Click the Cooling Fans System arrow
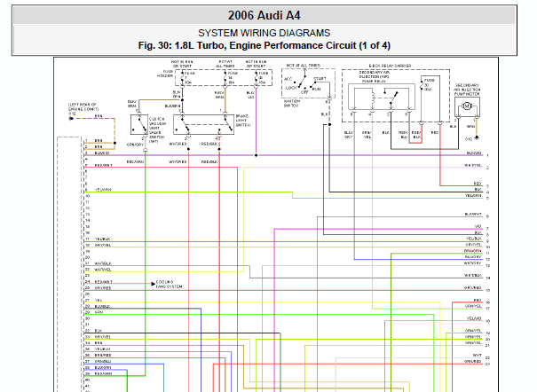 (153, 282)
